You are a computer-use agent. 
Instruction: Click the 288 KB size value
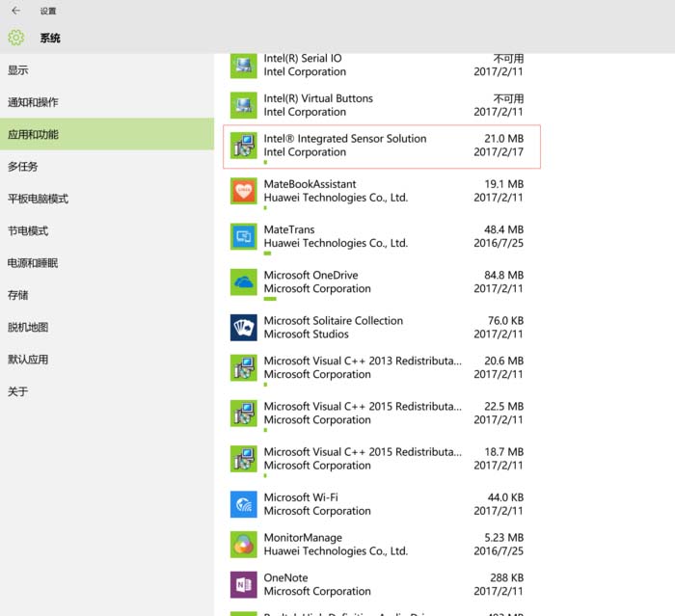506,577
